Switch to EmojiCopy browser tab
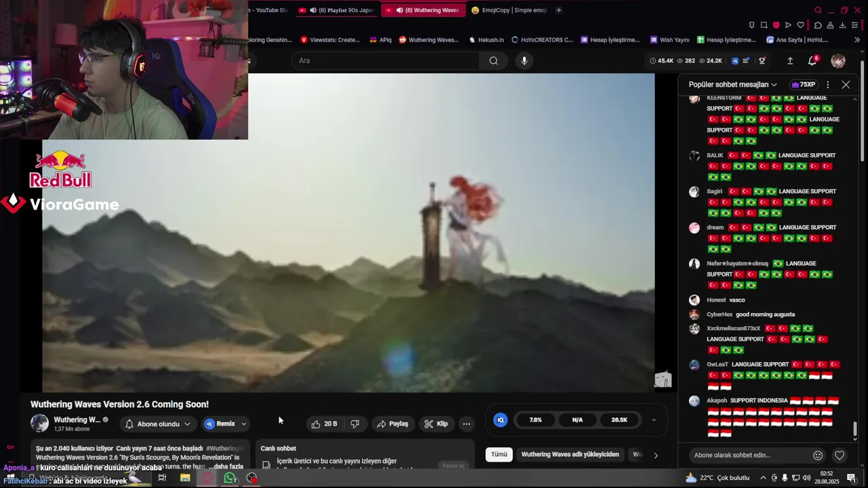 (x=509, y=10)
